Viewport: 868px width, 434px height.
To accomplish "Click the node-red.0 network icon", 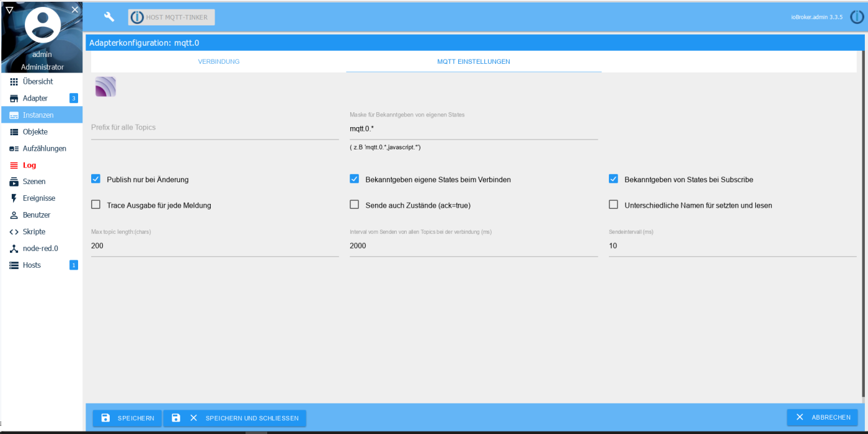I will [x=14, y=249].
